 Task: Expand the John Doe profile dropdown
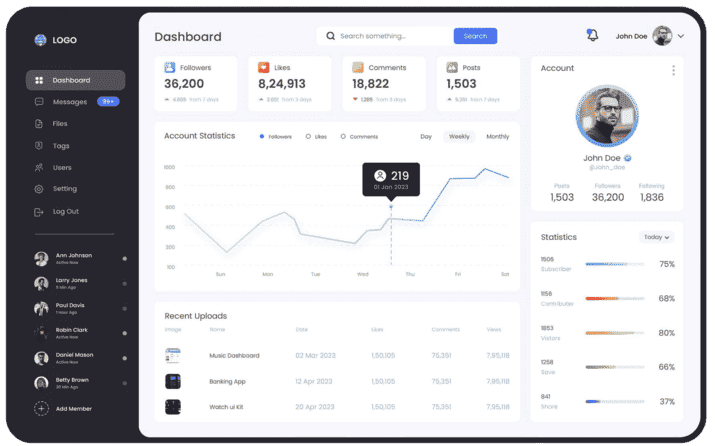pos(681,36)
